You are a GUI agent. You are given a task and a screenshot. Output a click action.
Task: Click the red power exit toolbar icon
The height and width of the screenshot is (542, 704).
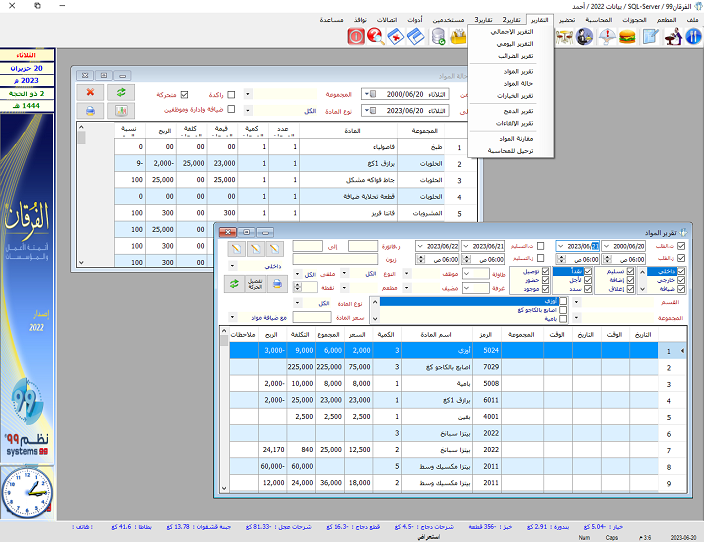(355, 37)
